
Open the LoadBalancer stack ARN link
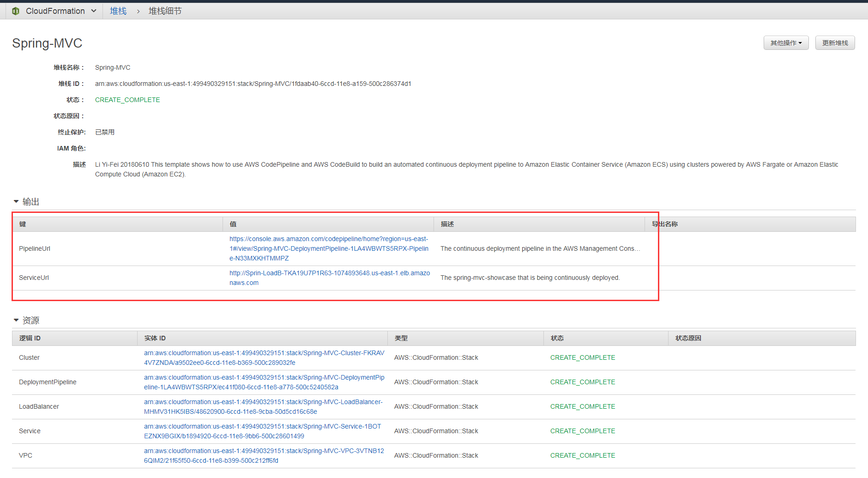click(x=263, y=406)
